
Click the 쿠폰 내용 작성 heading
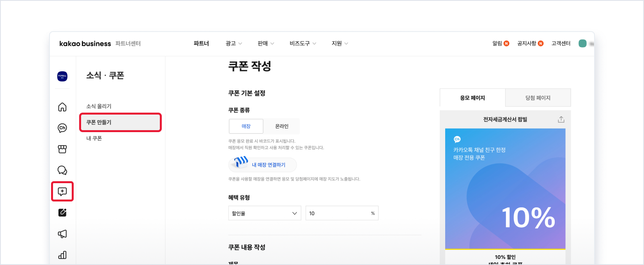(x=247, y=247)
